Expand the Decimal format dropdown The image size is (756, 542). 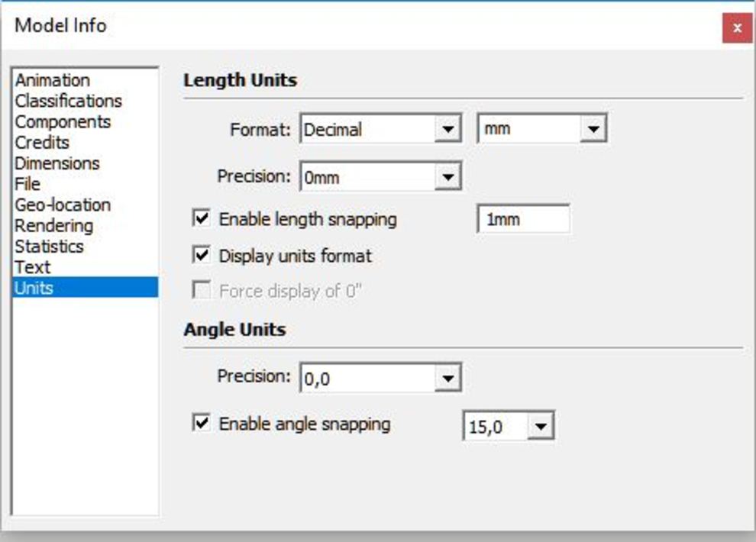[x=447, y=130]
